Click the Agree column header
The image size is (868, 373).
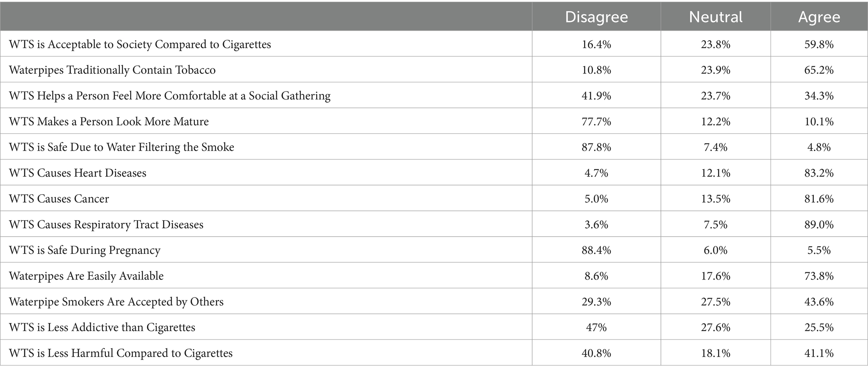[819, 17]
